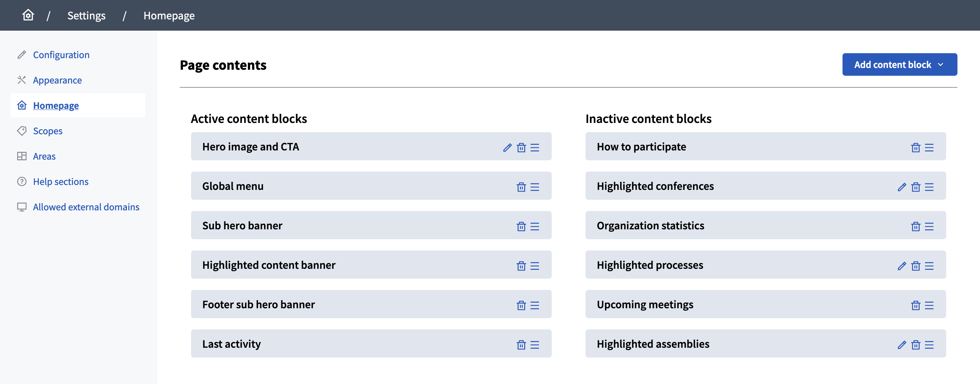This screenshot has width=980, height=384.
Task: Edit the Highlighted assemblies block
Action: tap(901, 345)
